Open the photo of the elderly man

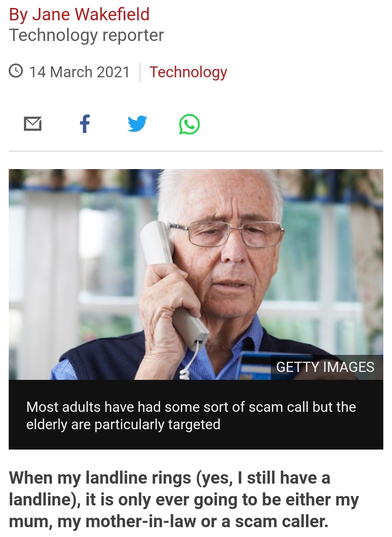tap(196, 274)
